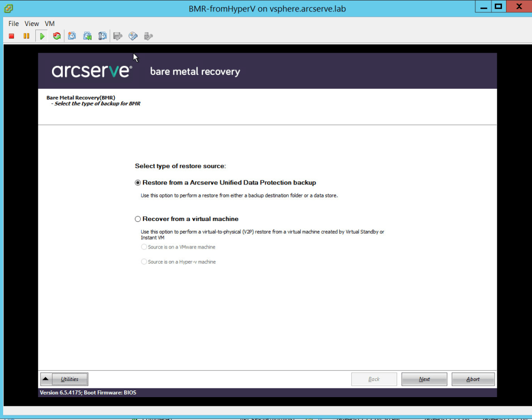Click the Back button
Screen dimensions: 532x420
(x=374, y=379)
